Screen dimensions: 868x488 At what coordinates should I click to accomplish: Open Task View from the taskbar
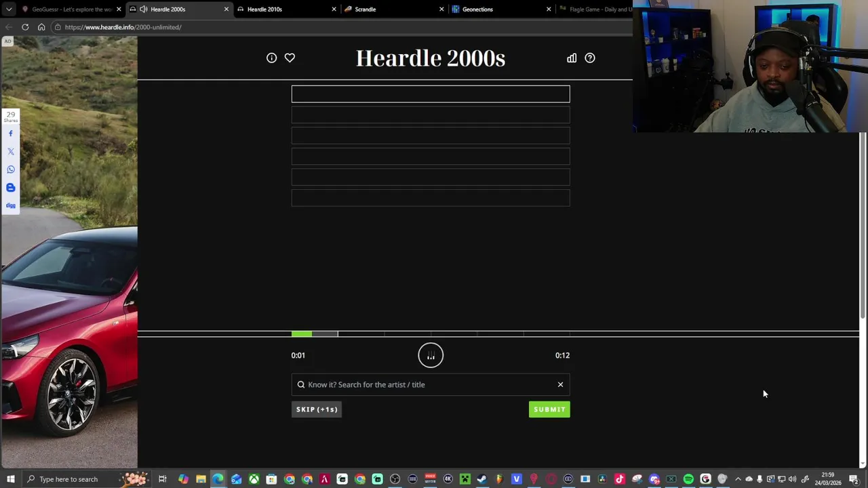pos(163,479)
